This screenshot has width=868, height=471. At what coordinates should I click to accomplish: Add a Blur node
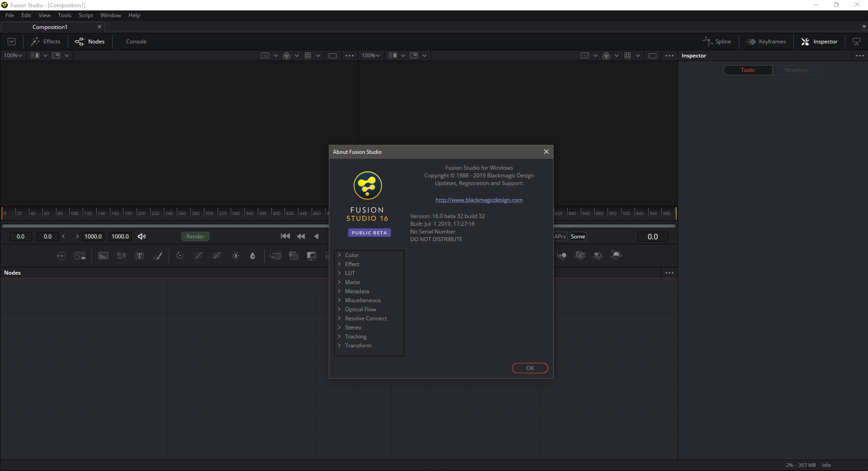(x=252, y=256)
